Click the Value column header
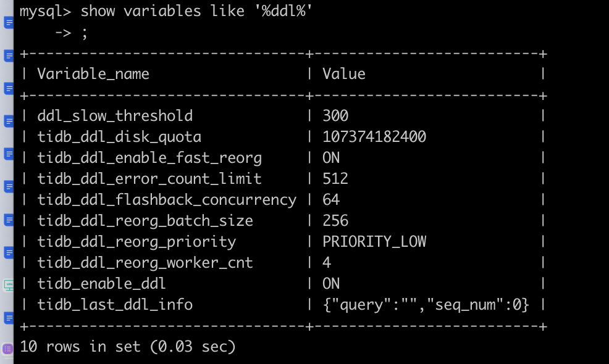 coord(344,75)
